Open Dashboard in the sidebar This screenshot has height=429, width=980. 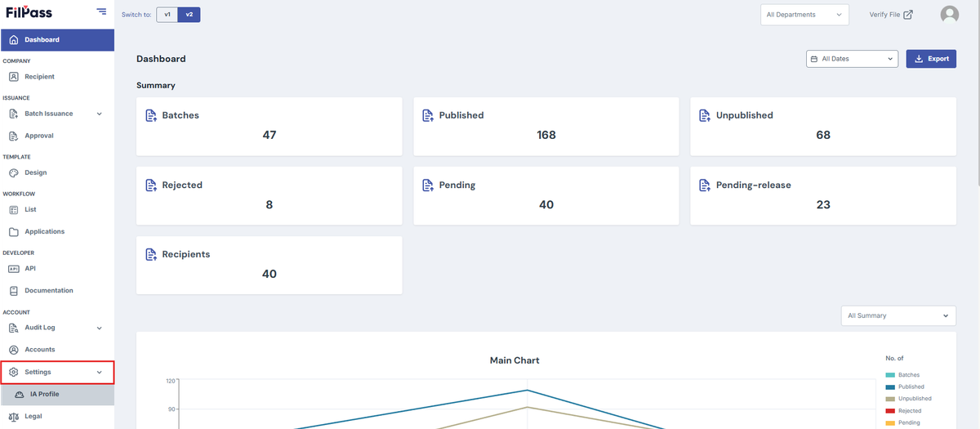click(57, 39)
